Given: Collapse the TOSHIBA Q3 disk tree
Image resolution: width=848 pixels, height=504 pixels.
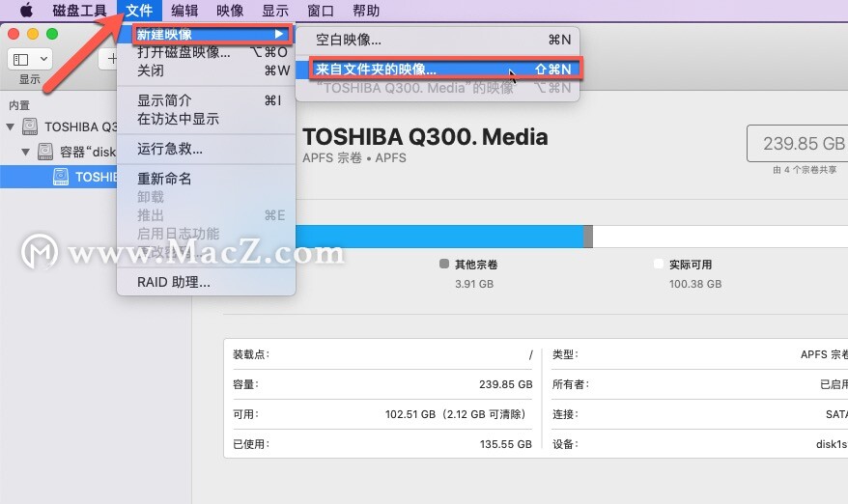Looking at the screenshot, I should pyautogui.click(x=11, y=127).
